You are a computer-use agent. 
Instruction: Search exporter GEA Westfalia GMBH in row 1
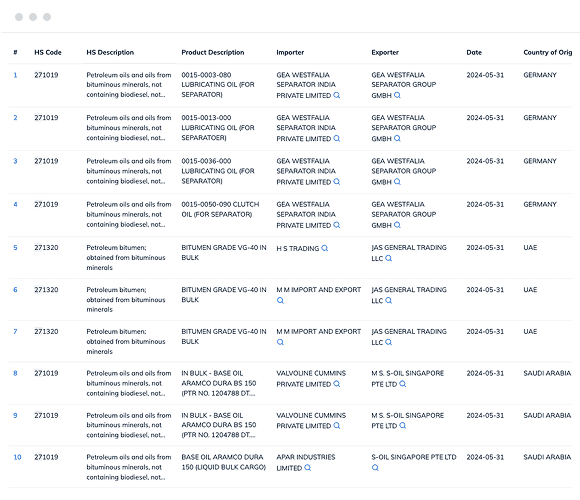pos(397,95)
